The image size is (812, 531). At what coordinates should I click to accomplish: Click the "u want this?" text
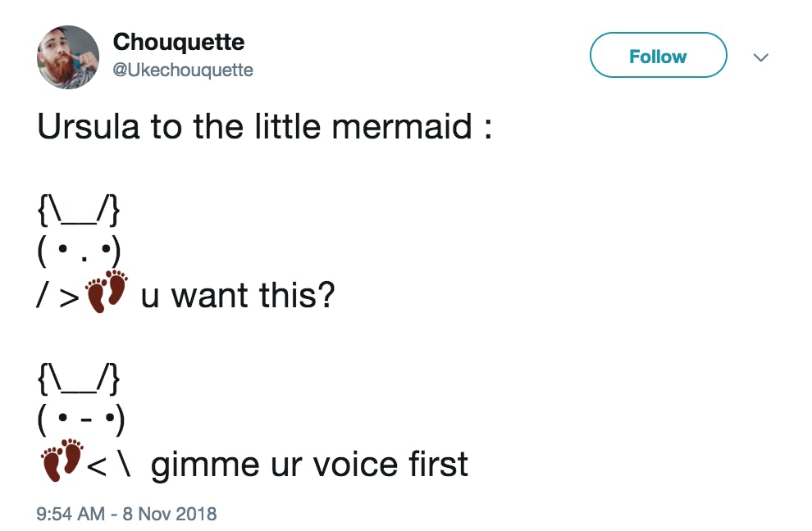pos(238,294)
